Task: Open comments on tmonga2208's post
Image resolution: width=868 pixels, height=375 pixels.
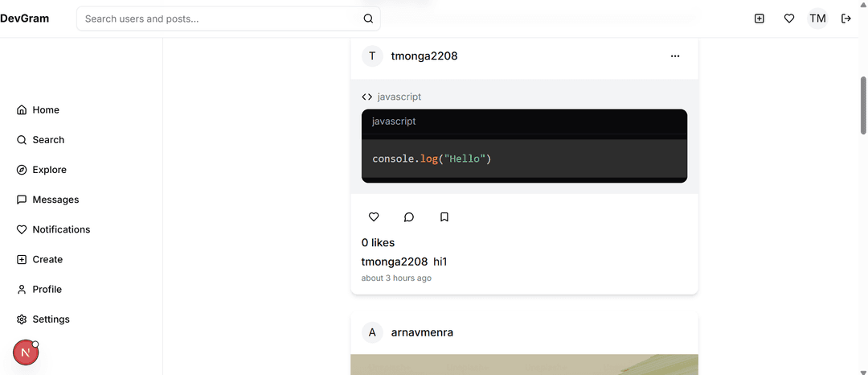Action: [409, 217]
